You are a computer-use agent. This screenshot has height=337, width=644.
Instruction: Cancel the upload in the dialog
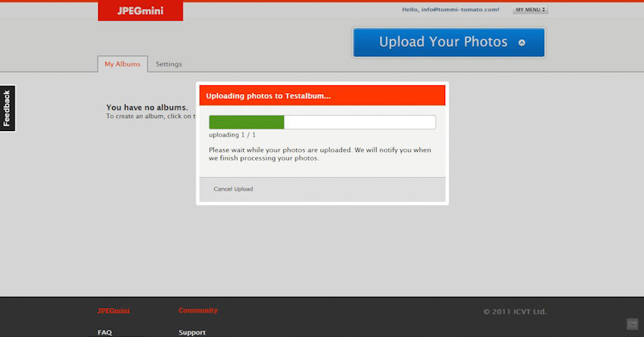(x=233, y=189)
